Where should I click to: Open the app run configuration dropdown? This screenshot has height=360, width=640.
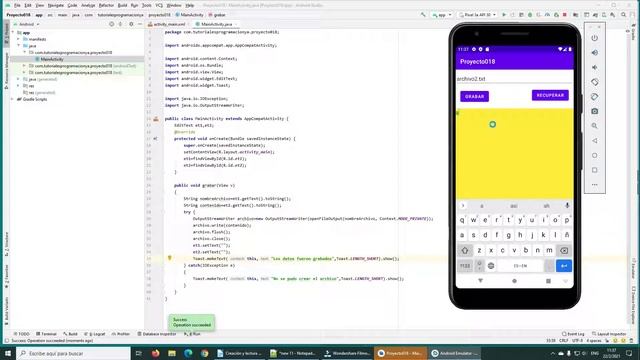[x=442, y=15]
